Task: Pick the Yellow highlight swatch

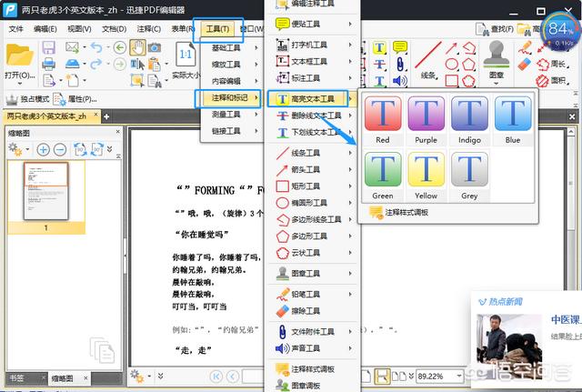Action: pyautogui.click(x=426, y=176)
